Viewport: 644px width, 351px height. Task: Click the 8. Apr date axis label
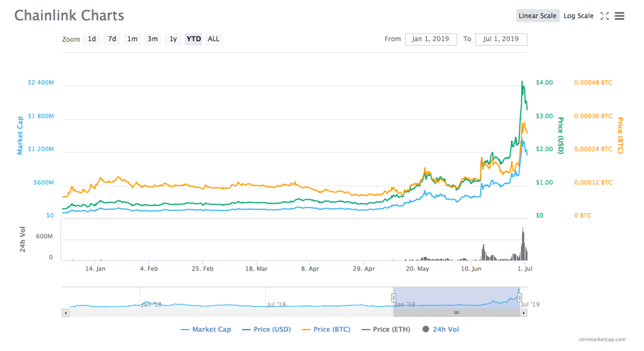tap(310, 269)
